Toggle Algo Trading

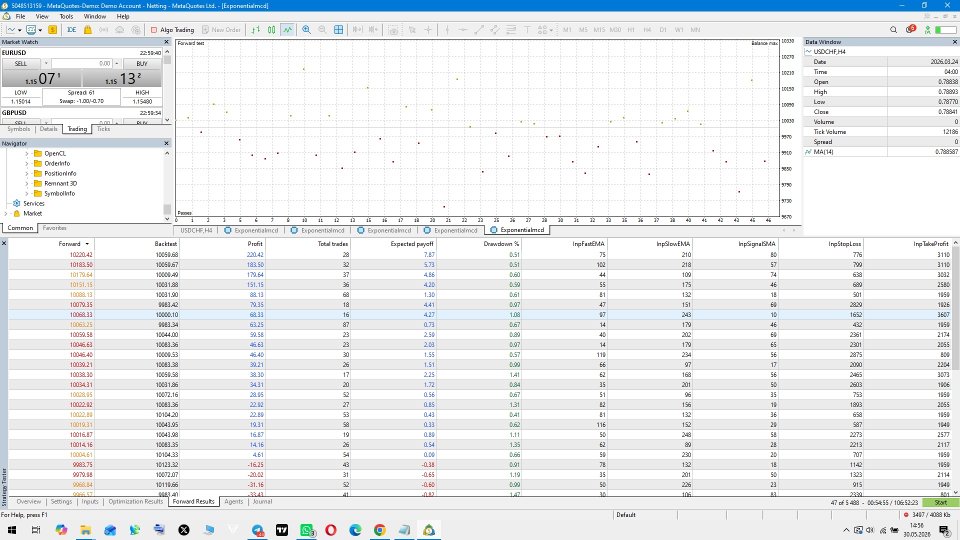(x=173, y=29)
